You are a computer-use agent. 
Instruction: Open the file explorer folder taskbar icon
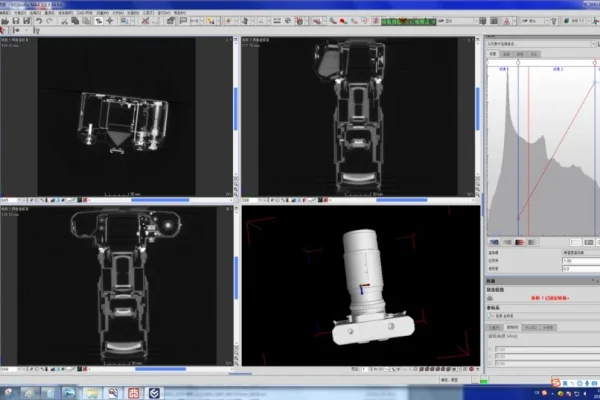click(92, 391)
